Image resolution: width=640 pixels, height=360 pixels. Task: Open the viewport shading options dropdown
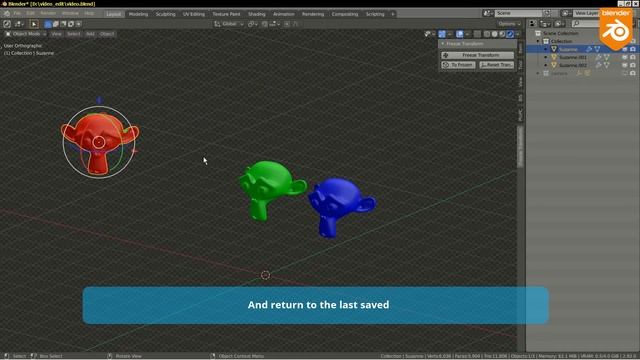click(x=518, y=34)
